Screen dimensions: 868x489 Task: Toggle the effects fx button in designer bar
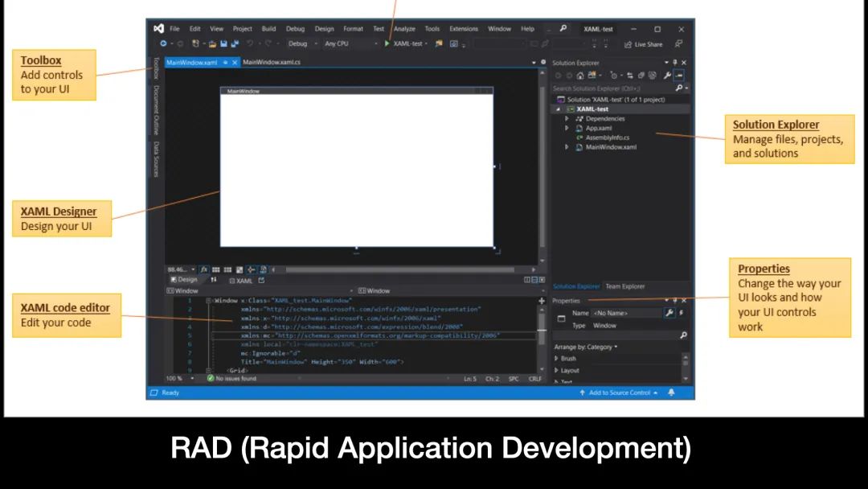[204, 269]
